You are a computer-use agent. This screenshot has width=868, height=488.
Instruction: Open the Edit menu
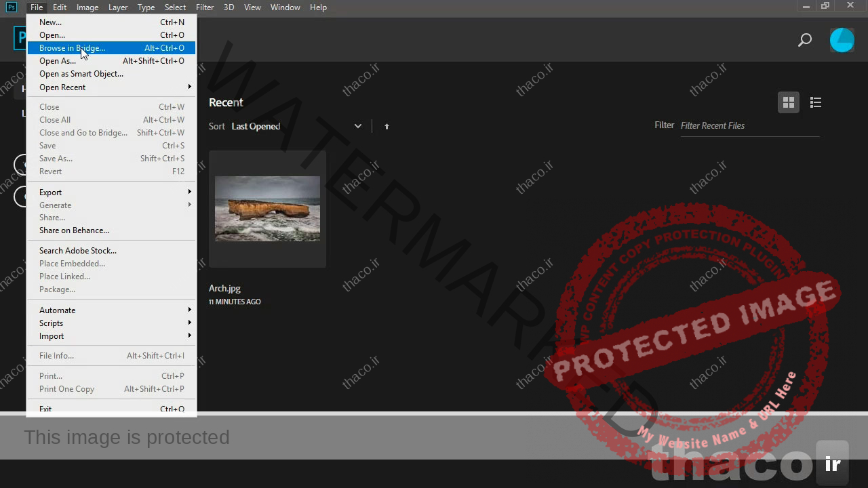point(60,7)
